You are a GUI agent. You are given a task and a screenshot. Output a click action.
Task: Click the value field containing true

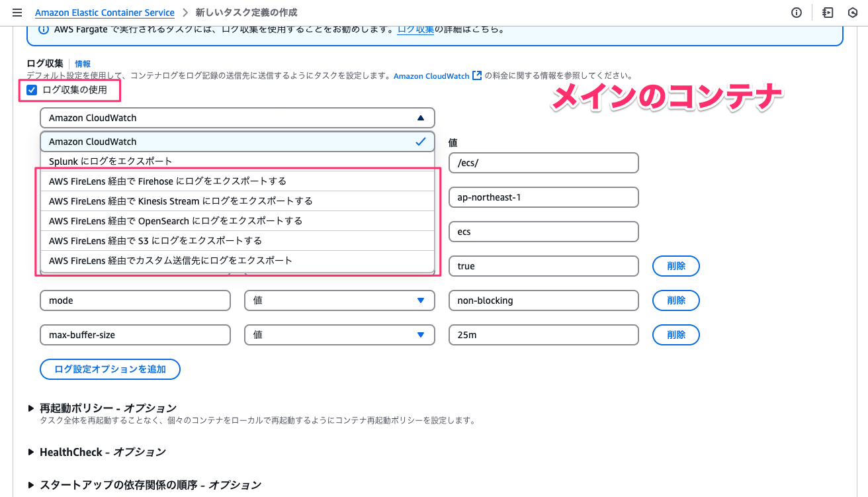543,266
